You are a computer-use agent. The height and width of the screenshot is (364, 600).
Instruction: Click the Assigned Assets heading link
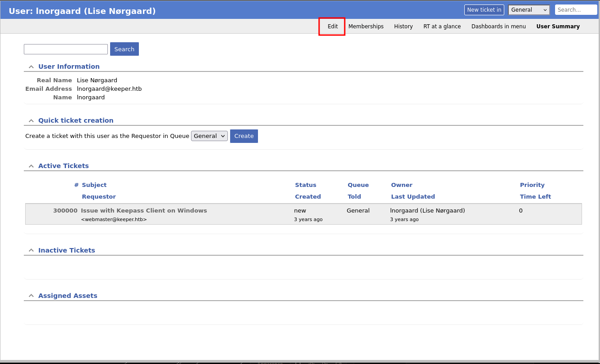point(67,296)
